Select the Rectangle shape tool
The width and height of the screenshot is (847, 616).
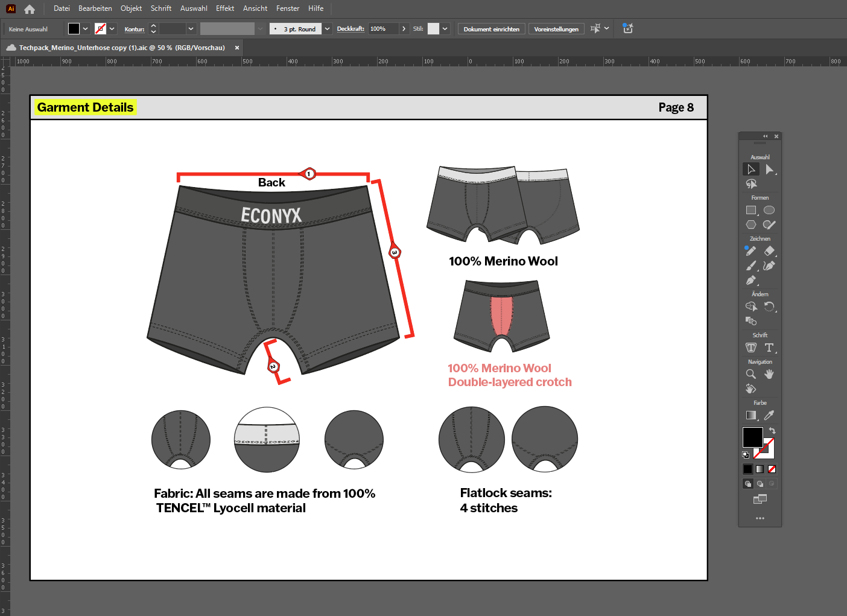(x=751, y=211)
